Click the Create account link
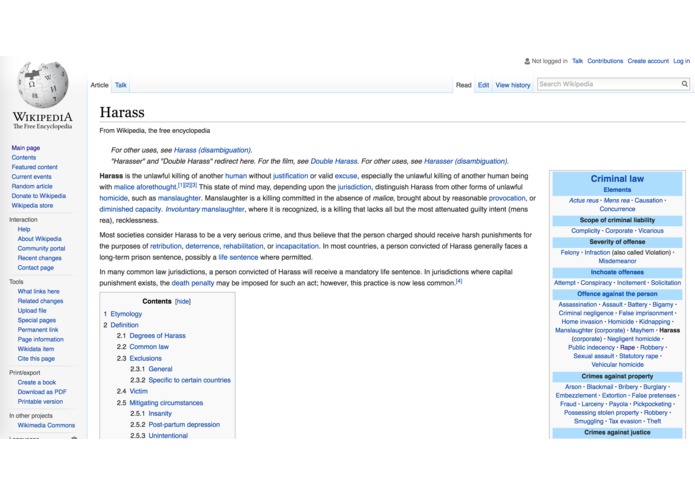This screenshot has width=695, height=494. tap(648, 61)
